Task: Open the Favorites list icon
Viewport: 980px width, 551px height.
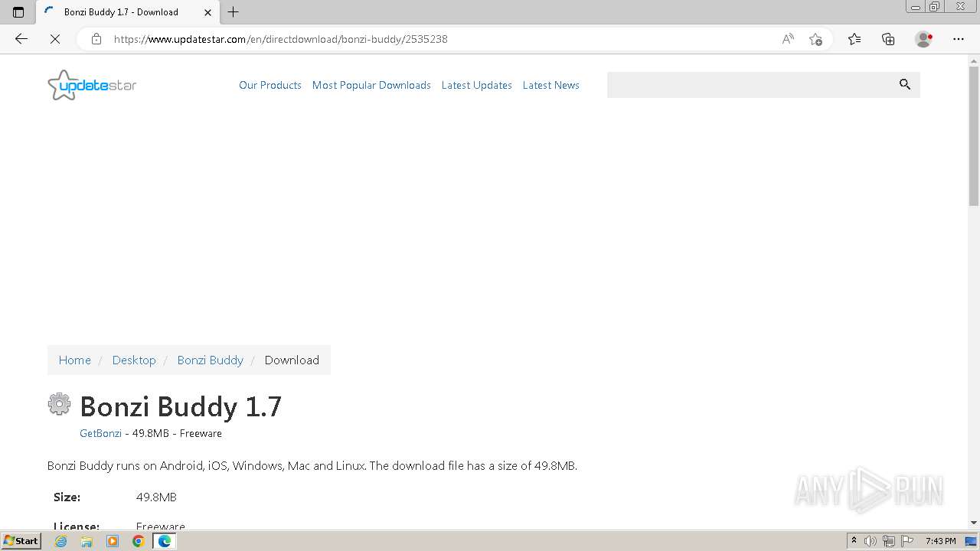Action: click(854, 39)
